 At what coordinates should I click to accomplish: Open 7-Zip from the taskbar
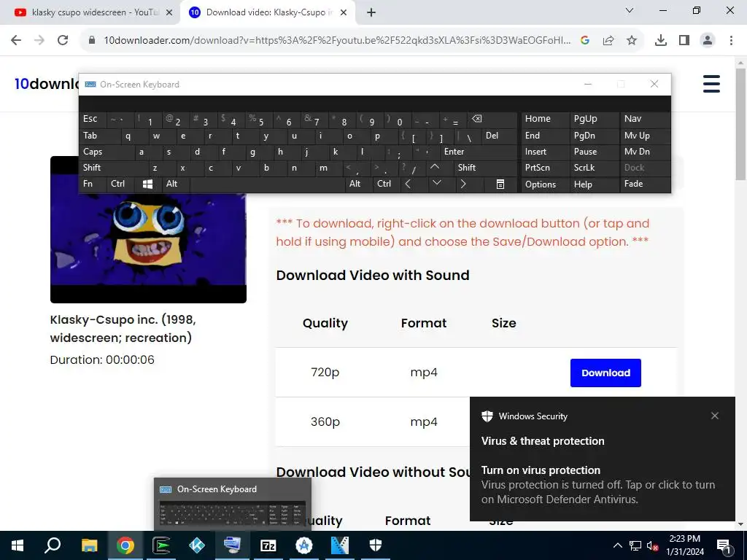pyautogui.click(x=268, y=545)
